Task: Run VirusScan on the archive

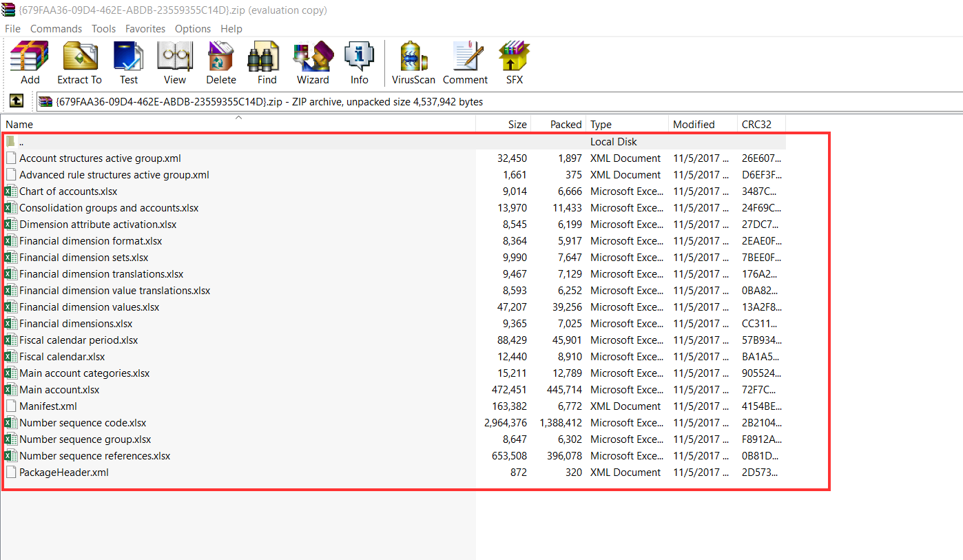Action: [x=413, y=62]
